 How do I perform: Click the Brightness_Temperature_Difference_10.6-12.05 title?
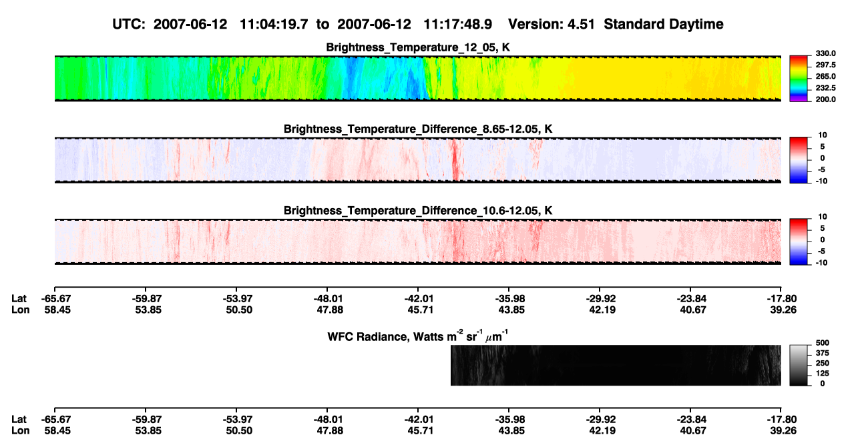pos(418,211)
